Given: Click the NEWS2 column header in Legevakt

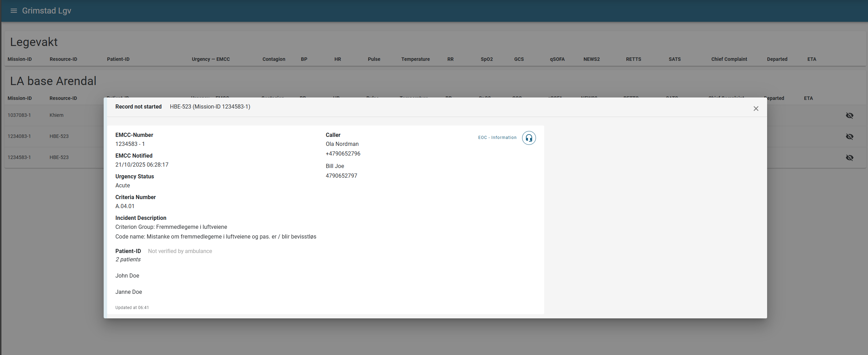Looking at the screenshot, I should click(591, 59).
